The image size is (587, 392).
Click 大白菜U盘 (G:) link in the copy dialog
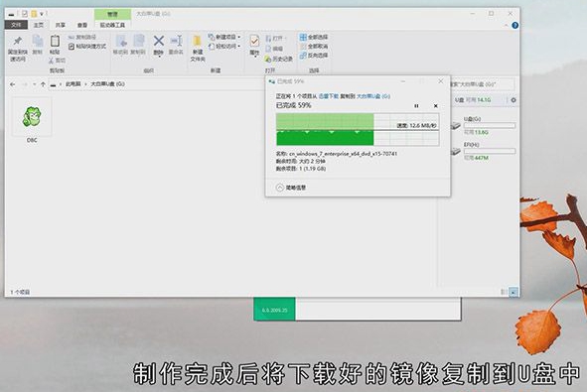(x=373, y=96)
